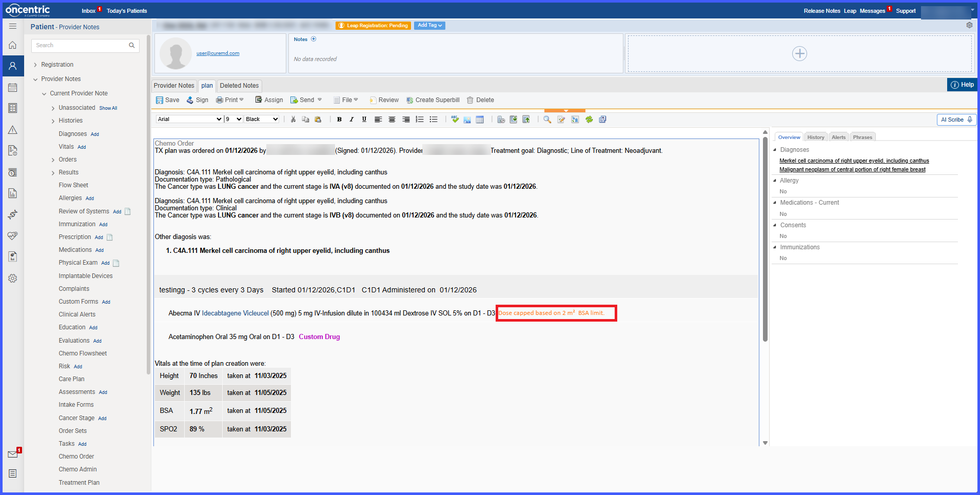This screenshot has width=980, height=495.
Task: Open the mail envelope icon with badge
Action: tap(13, 454)
